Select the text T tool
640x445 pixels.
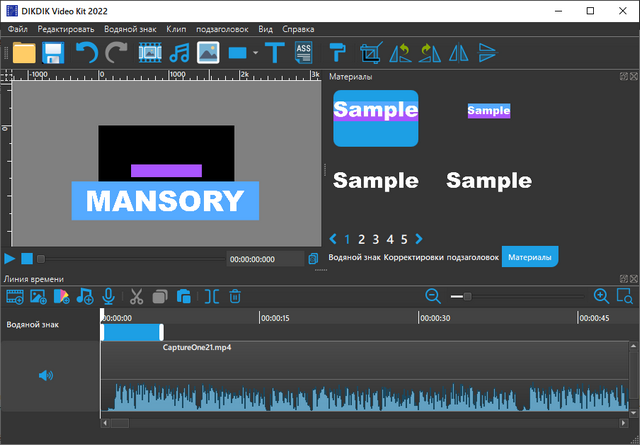tap(275, 53)
